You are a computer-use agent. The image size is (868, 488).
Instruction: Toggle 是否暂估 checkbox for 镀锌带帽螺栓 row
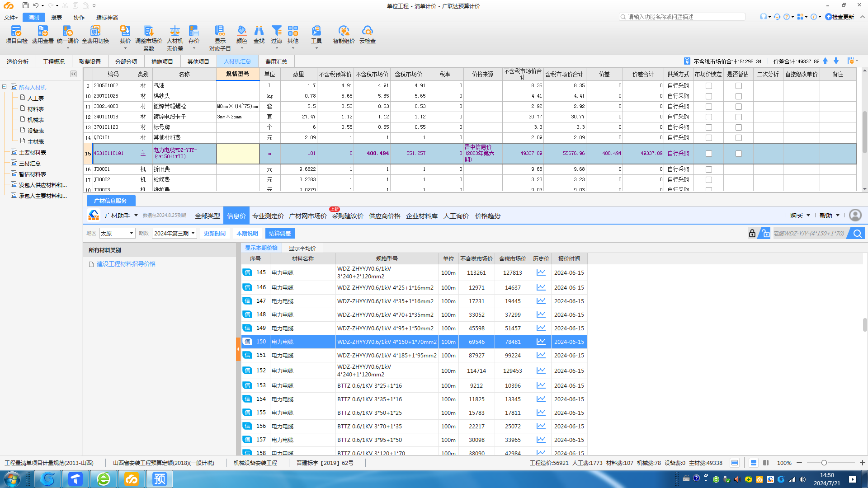(738, 107)
